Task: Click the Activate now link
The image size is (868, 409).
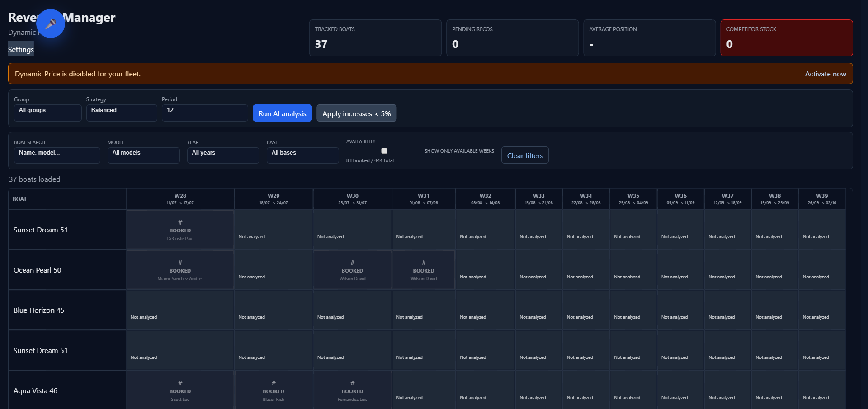Action: (826, 74)
